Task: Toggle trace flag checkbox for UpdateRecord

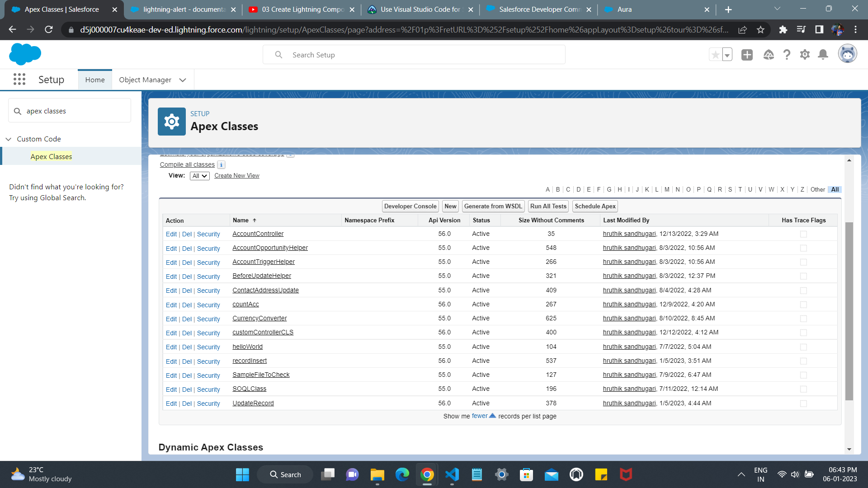Action: point(803,404)
